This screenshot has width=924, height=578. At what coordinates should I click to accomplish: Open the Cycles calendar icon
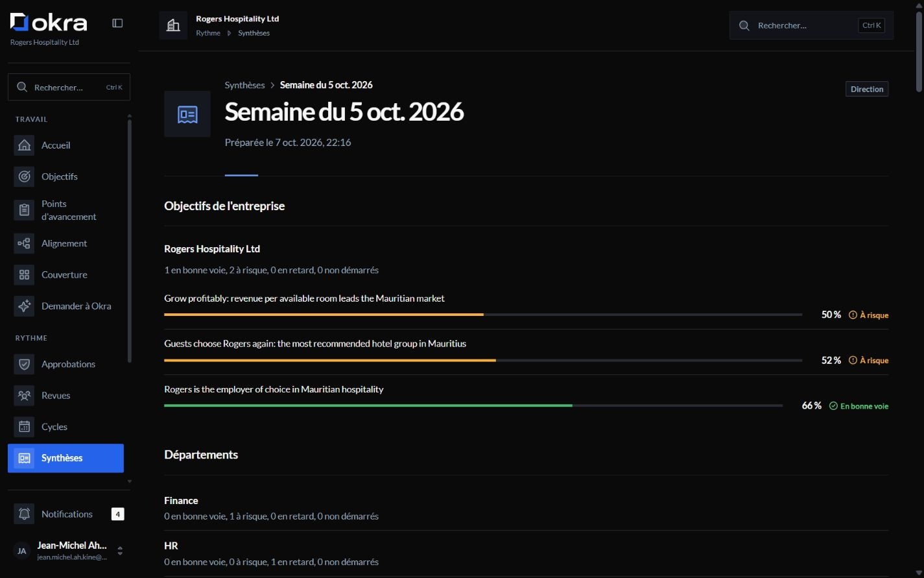tap(24, 427)
